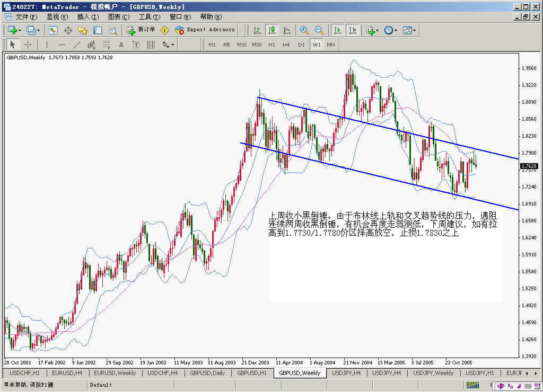Expand the Periods clock dropdown arrow

[x=396, y=30]
